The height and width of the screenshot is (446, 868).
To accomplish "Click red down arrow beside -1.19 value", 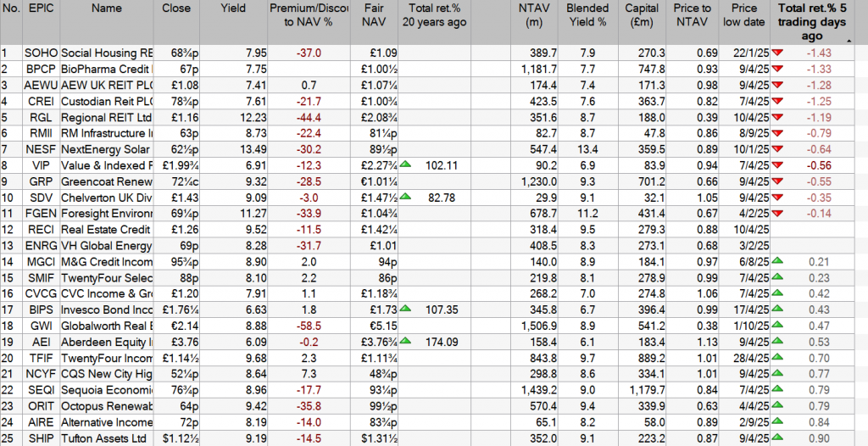I will coord(777,116).
